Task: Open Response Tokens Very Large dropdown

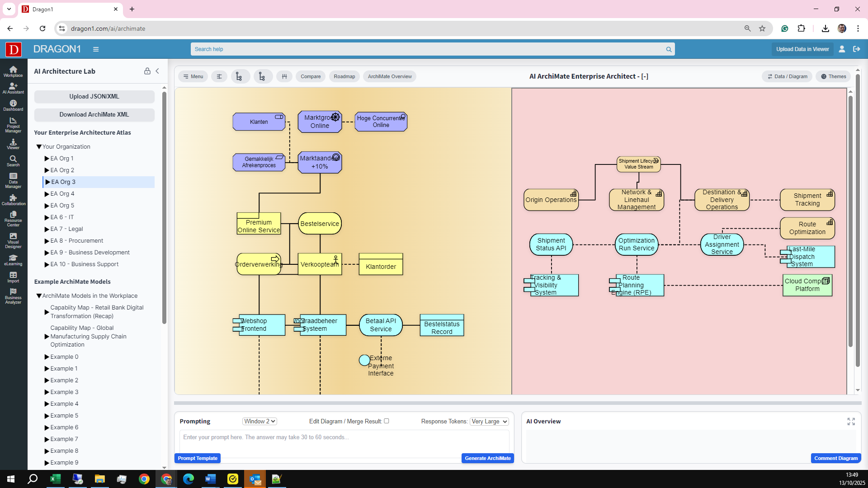Action: (489, 422)
